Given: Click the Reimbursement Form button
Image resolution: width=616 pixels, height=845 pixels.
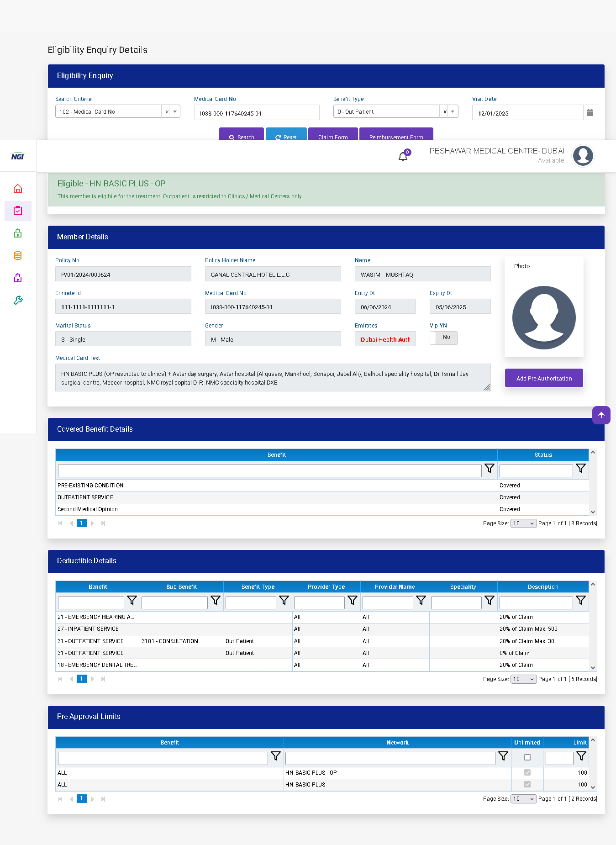Looking at the screenshot, I should (396, 136).
